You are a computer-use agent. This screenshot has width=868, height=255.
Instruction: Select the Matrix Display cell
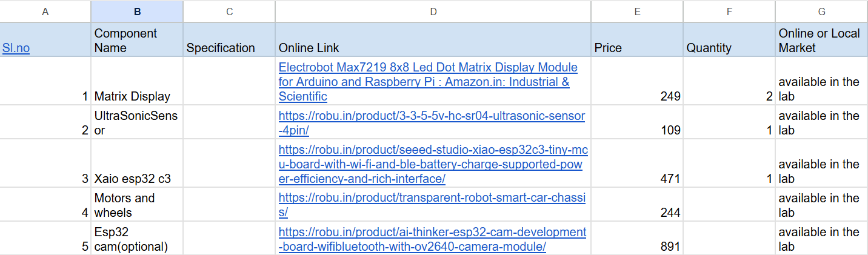tap(137, 81)
